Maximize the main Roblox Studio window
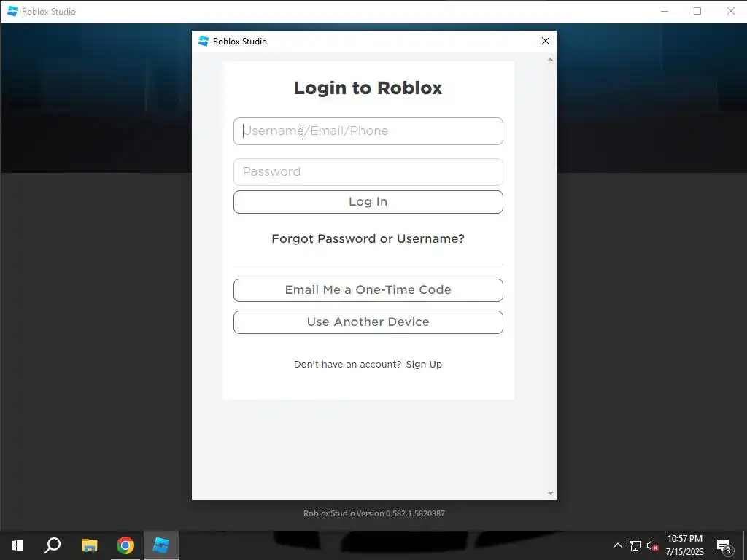The image size is (747, 560). pos(697,11)
